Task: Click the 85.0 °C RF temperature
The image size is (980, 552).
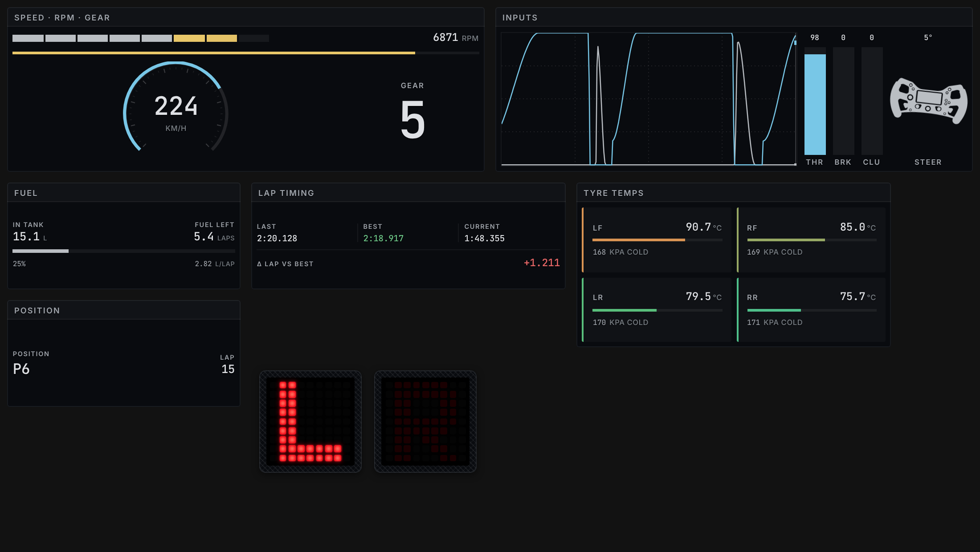Action: [858, 227]
